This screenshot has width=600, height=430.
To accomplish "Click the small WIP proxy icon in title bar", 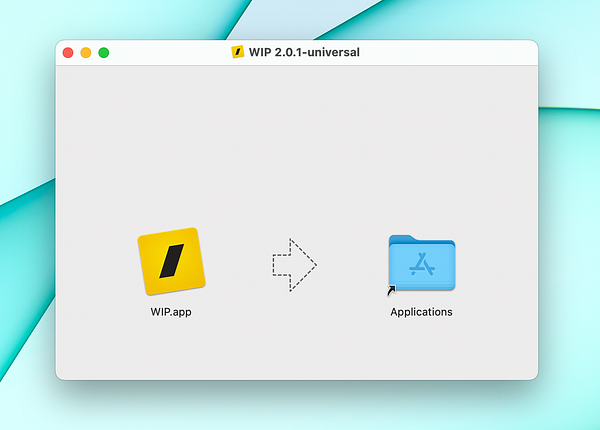I will point(238,52).
